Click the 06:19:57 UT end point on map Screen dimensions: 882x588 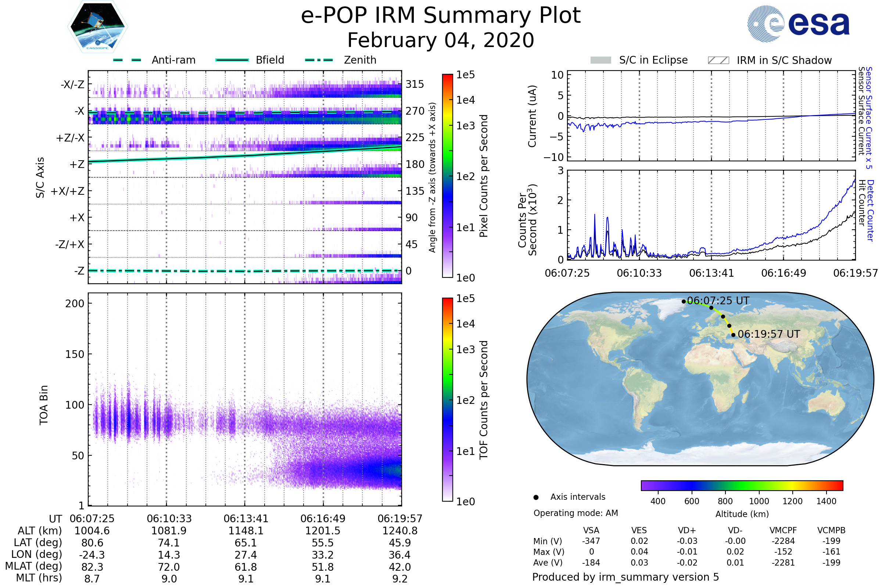pos(733,335)
